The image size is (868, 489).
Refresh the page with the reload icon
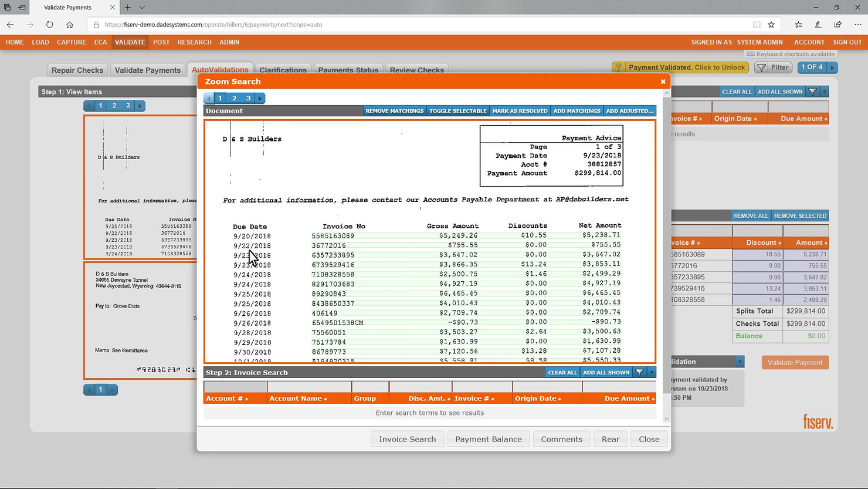click(x=49, y=25)
